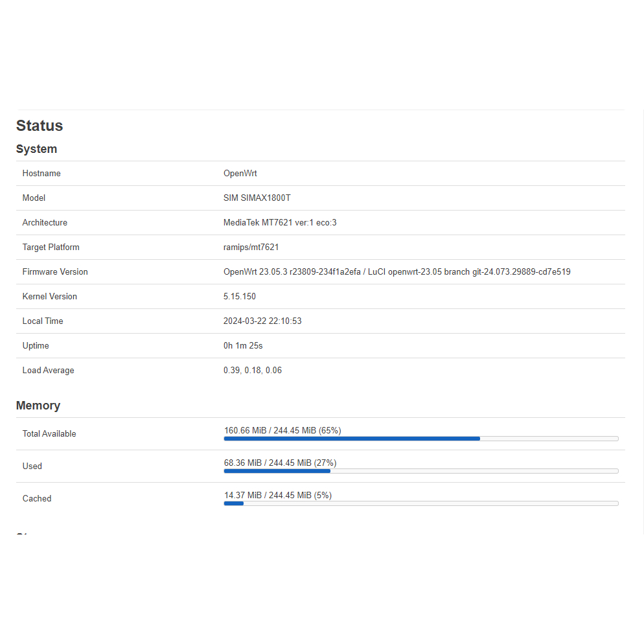The image size is (644, 644).
Task: Click the OpenWrt hostname value
Action: (x=240, y=174)
